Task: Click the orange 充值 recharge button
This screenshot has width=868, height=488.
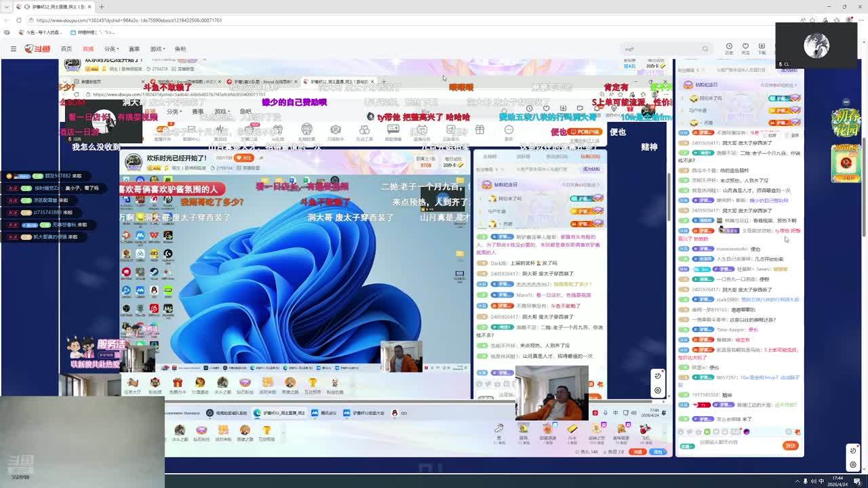Action: pyautogui.click(x=638, y=451)
